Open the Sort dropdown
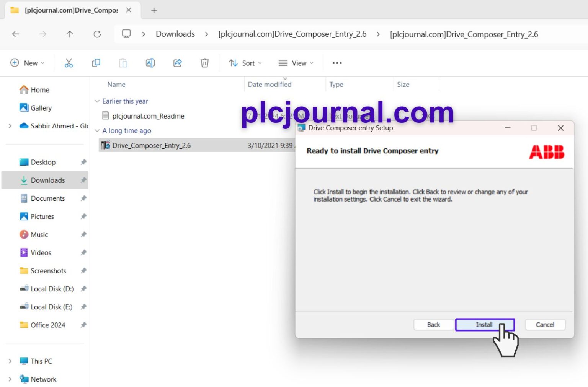 (x=245, y=63)
